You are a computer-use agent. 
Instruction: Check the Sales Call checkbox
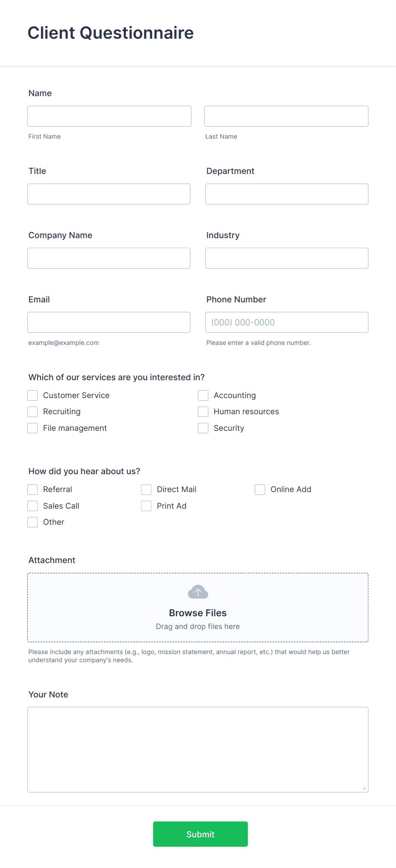[32, 506]
